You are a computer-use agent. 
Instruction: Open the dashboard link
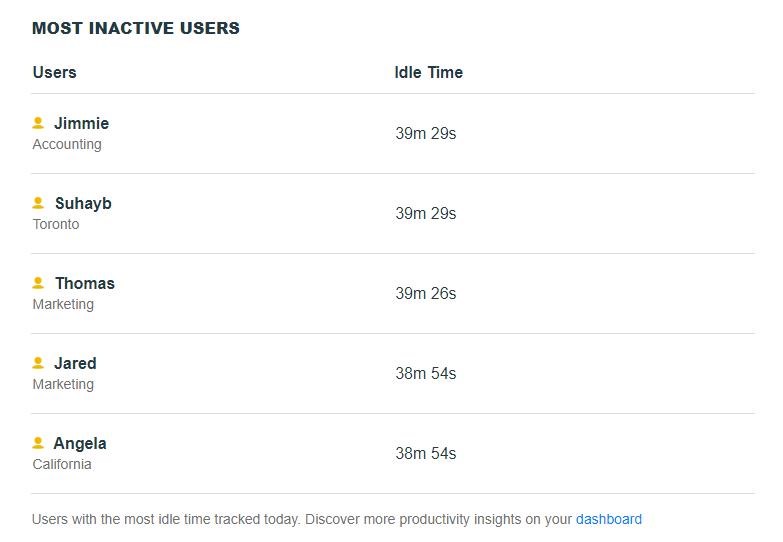click(x=609, y=519)
